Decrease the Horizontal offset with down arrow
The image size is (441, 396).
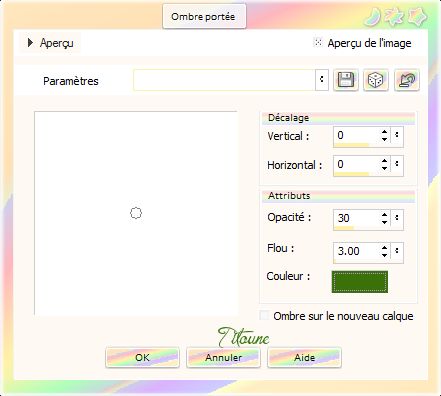pyautogui.click(x=384, y=168)
